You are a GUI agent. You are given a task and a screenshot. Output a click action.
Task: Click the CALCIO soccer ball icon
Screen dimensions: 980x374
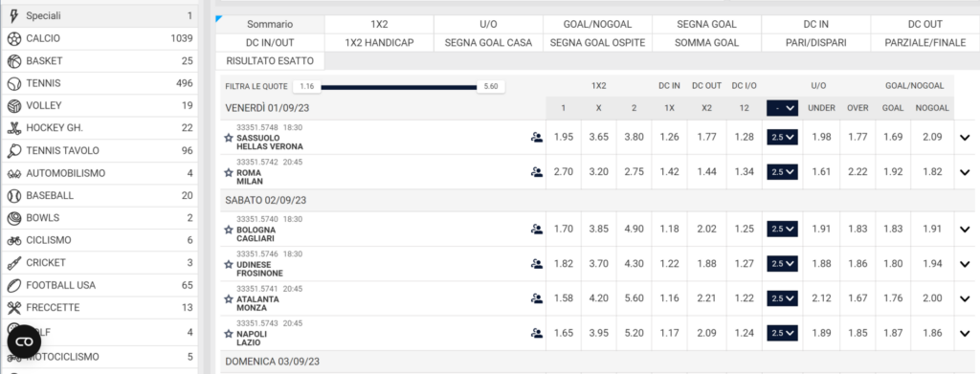pos(13,38)
